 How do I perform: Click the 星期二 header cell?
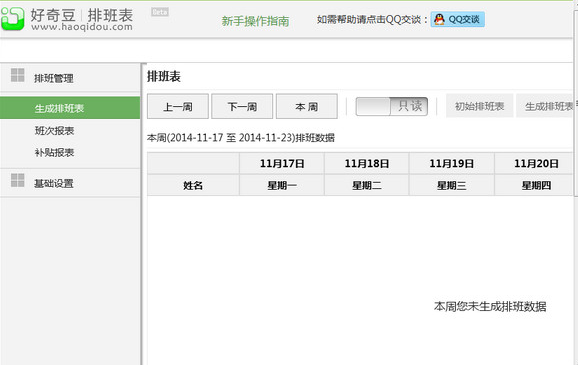[367, 185]
